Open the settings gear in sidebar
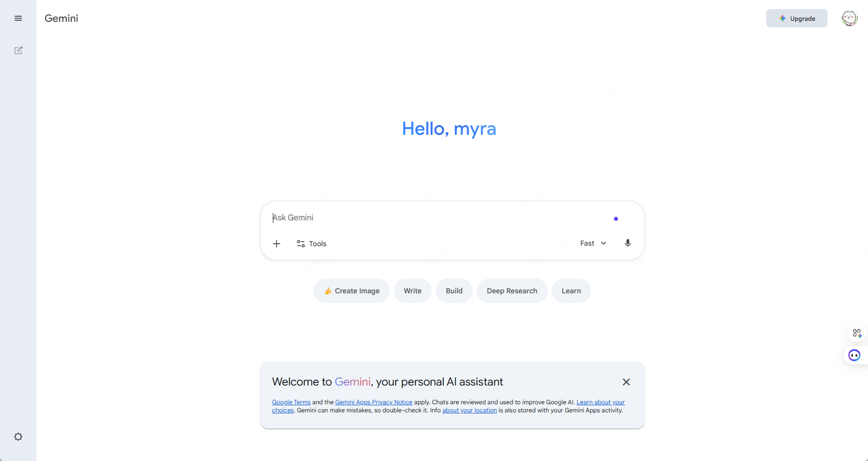Viewport: 868px width, 461px height. pos(18,437)
